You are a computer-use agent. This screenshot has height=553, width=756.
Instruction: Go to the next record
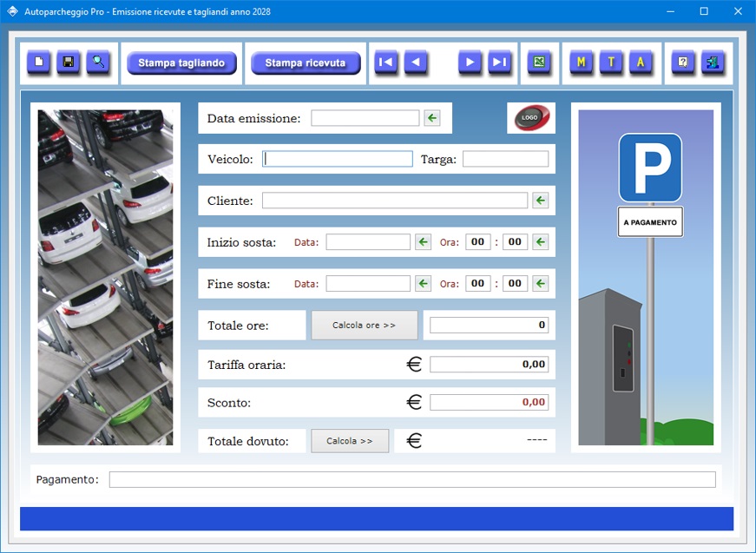pyautogui.click(x=470, y=63)
